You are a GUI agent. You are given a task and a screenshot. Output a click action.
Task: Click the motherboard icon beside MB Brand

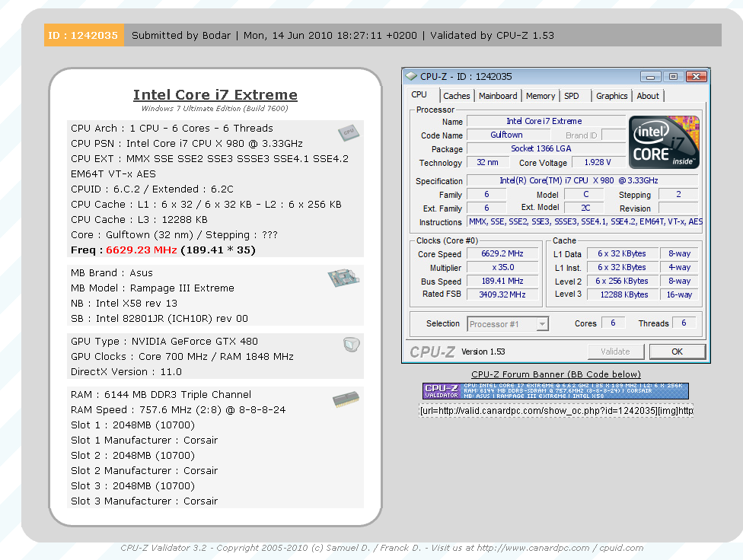click(343, 278)
